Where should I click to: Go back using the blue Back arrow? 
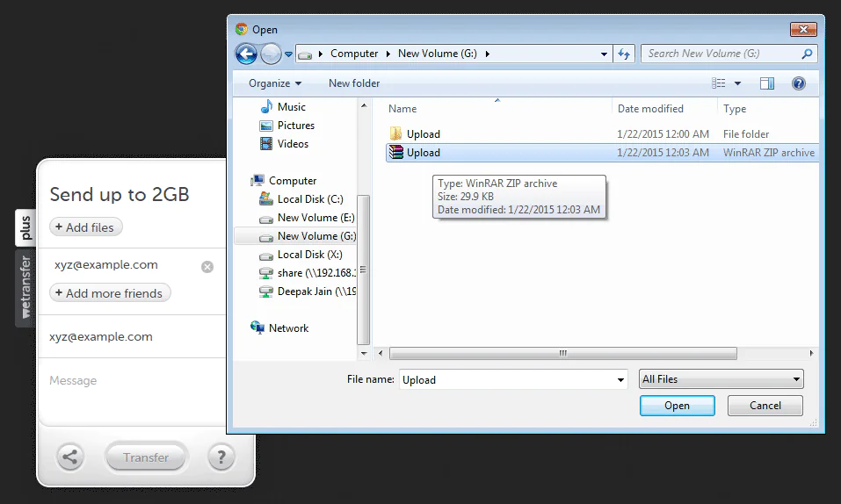pyautogui.click(x=247, y=54)
